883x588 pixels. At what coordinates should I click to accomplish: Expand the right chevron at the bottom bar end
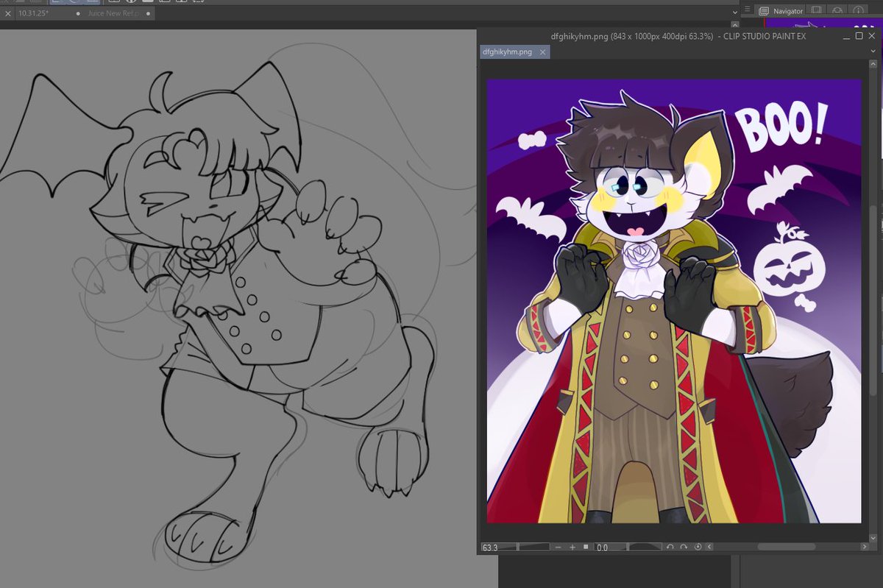865,547
